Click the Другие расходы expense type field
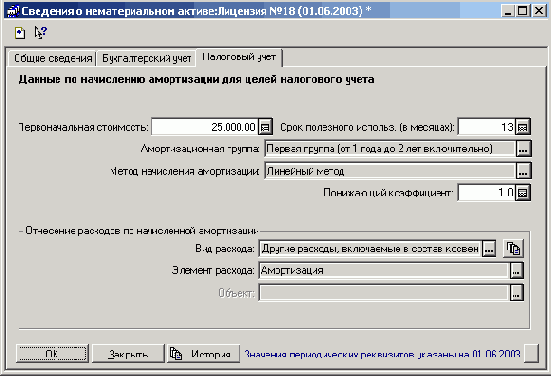The width and height of the screenshot is (551, 376). point(370,249)
